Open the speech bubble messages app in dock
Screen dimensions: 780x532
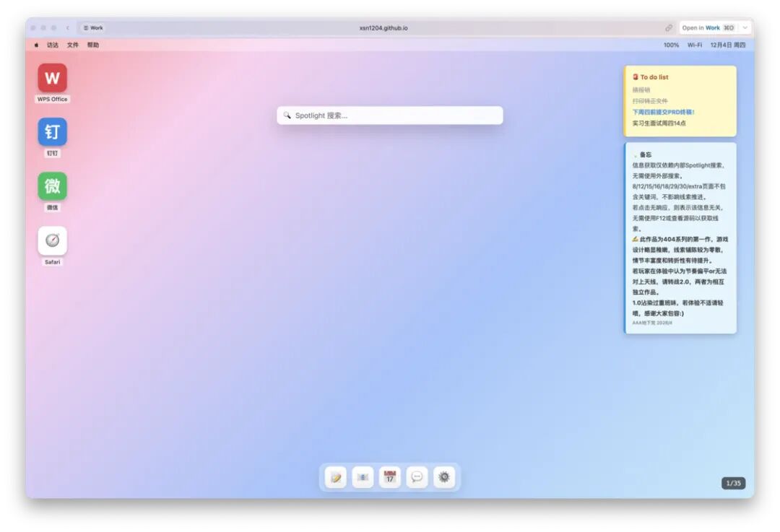(x=417, y=477)
